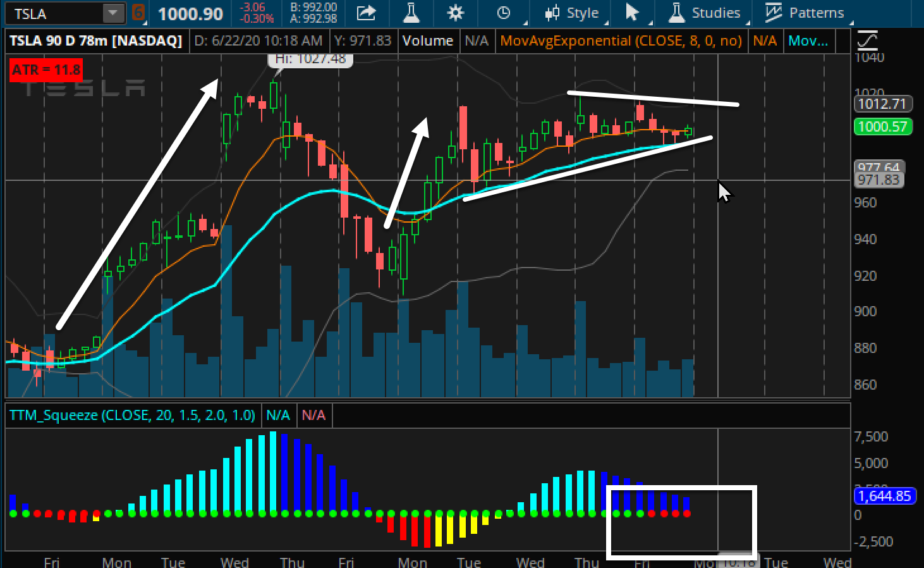Click the blue 1,644.85 histogram value tag
Screen dimensions: 924x568
click(885, 496)
